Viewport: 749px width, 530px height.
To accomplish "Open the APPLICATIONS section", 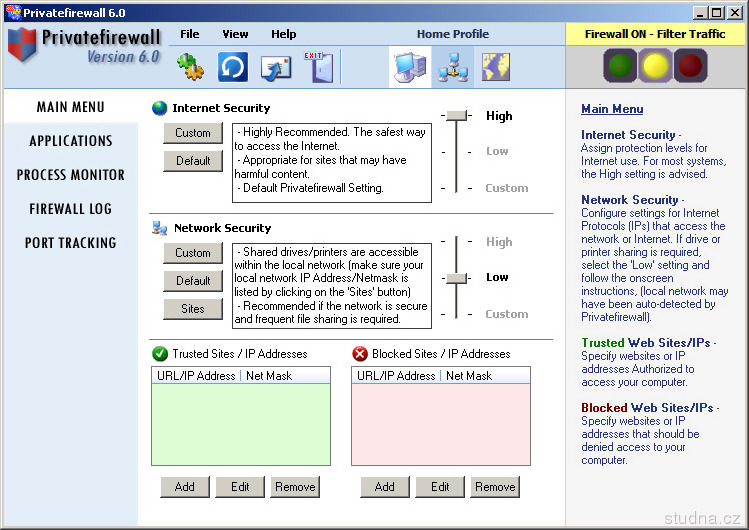I will coord(71,140).
